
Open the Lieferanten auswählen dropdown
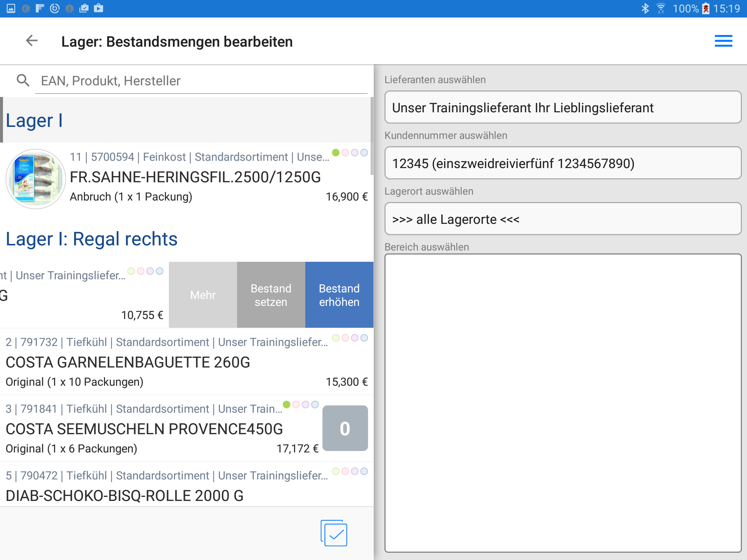click(x=562, y=108)
